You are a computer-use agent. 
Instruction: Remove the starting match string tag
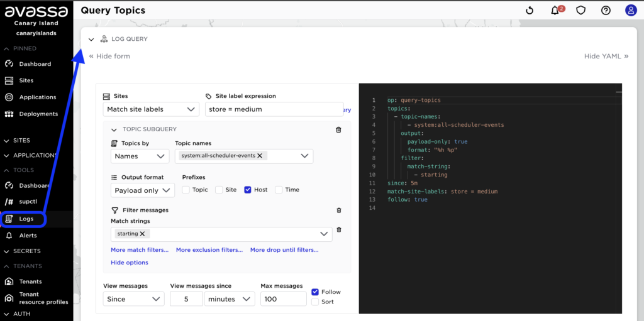[142, 234]
